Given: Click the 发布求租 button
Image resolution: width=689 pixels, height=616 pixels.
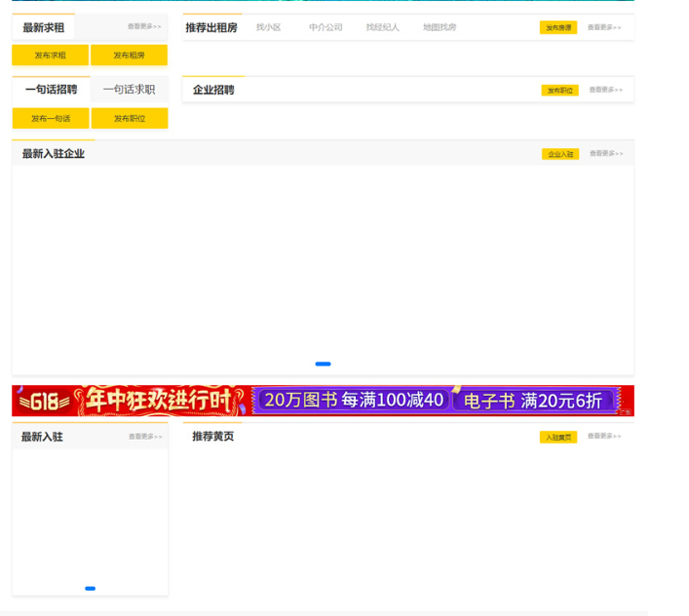Looking at the screenshot, I should click(x=51, y=56).
